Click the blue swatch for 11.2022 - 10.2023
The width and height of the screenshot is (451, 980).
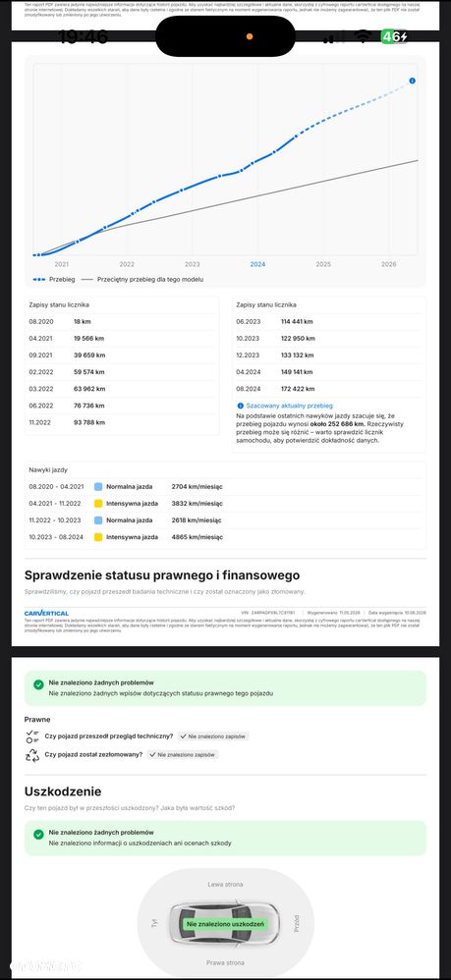pos(98,520)
